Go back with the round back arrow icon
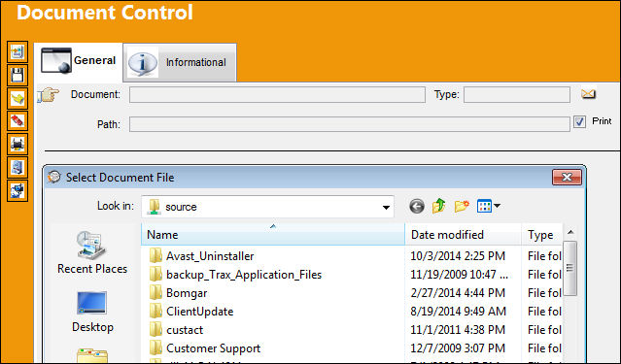The image size is (621, 364). (417, 206)
